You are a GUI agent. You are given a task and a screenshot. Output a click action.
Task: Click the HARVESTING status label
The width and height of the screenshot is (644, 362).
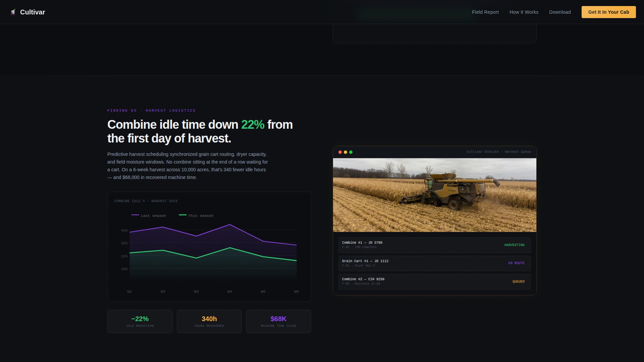pos(514,245)
